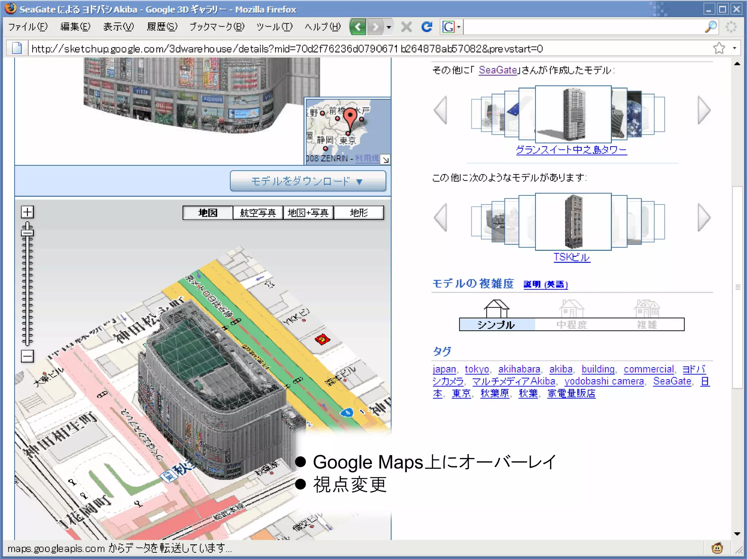The image size is (747, 560).
Task: Open the ツール menu
Action: point(274,27)
